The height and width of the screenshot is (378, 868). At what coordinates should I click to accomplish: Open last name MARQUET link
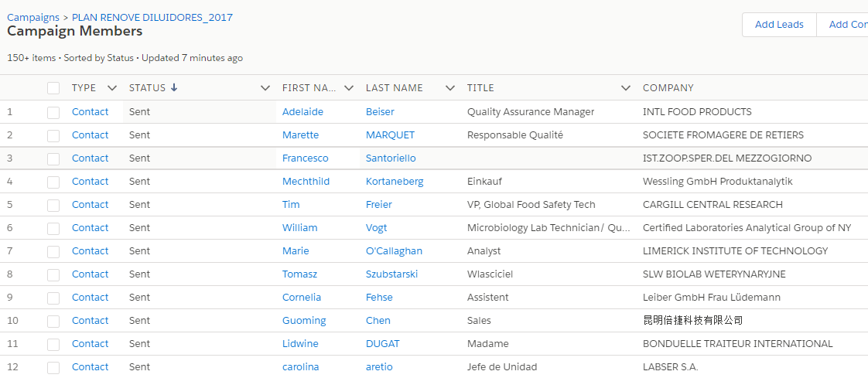click(x=390, y=135)
